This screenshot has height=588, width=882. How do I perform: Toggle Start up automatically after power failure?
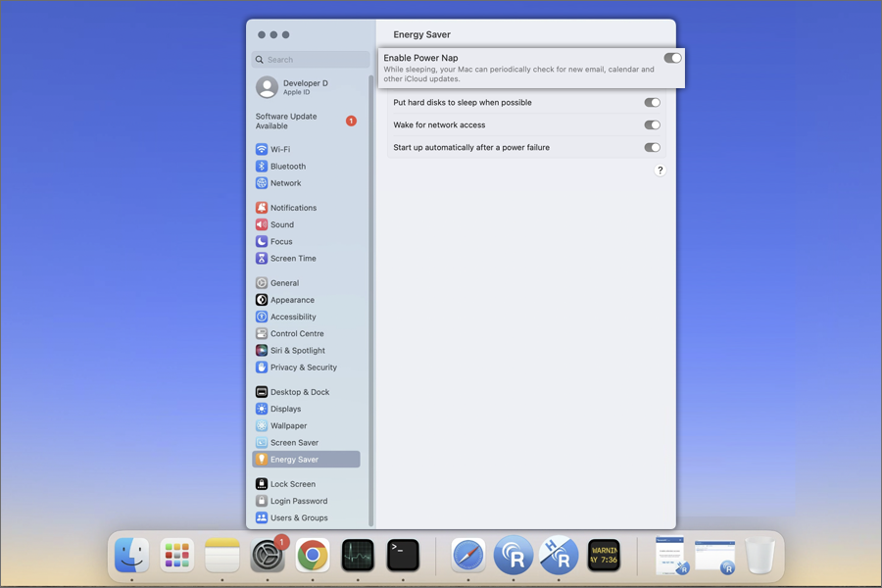point(652,148)
